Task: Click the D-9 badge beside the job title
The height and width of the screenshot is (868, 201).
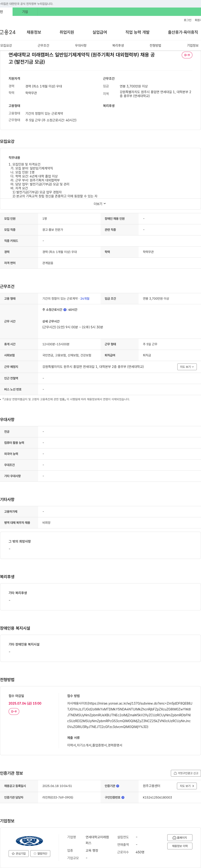Action: (187, 55)
